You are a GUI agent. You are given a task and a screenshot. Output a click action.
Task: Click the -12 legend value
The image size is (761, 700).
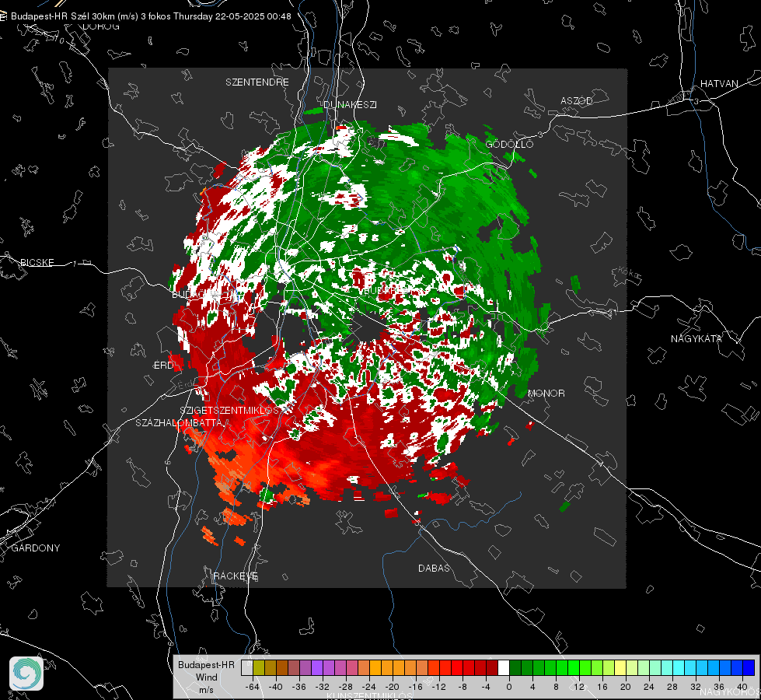[438, 687]
